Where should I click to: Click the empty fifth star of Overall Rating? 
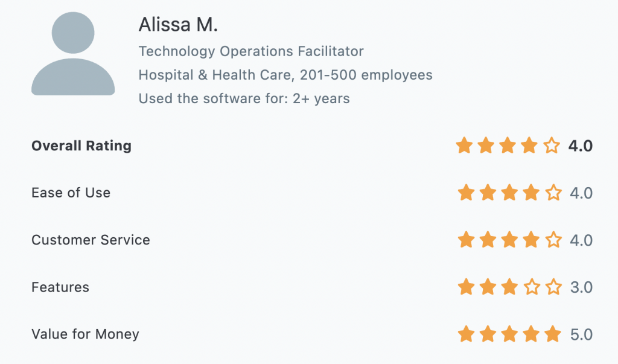pos(552,145)
